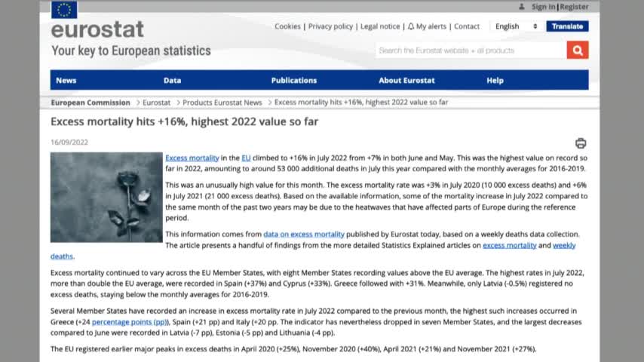Click Products Eurostat News breadcrumb
This screenshot has height=362, width=644.
(x=222, y=103)
